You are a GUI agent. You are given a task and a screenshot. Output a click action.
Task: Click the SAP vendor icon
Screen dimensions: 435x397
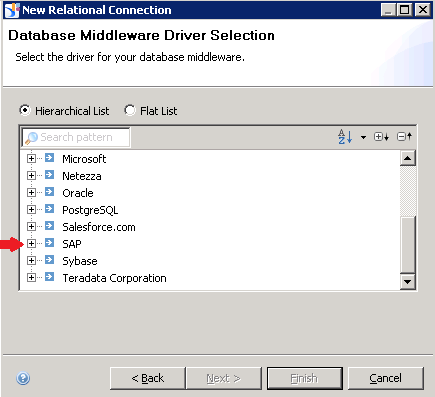tap(49, 243)
